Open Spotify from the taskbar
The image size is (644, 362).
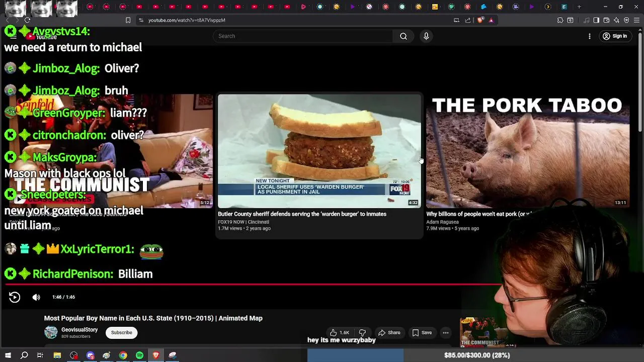click(x=139, y=355)
